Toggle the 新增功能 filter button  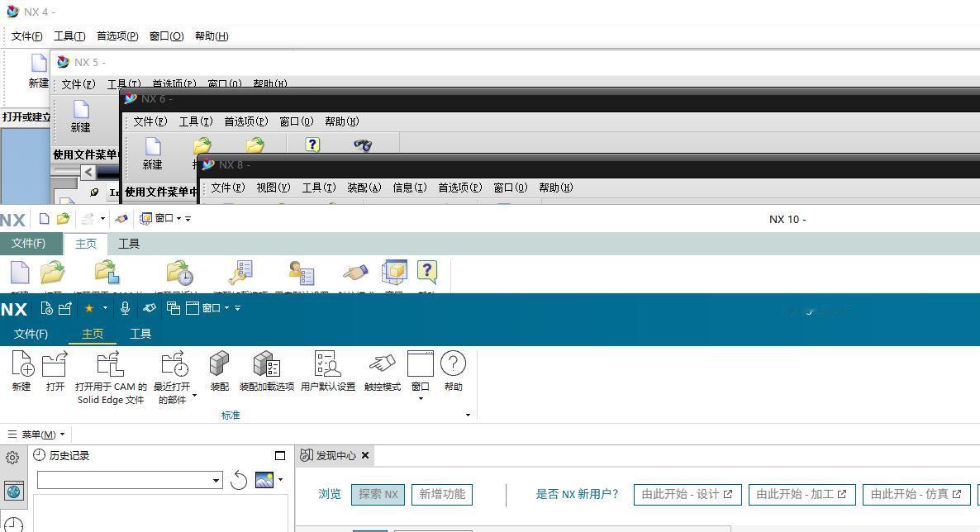(442, 495)
